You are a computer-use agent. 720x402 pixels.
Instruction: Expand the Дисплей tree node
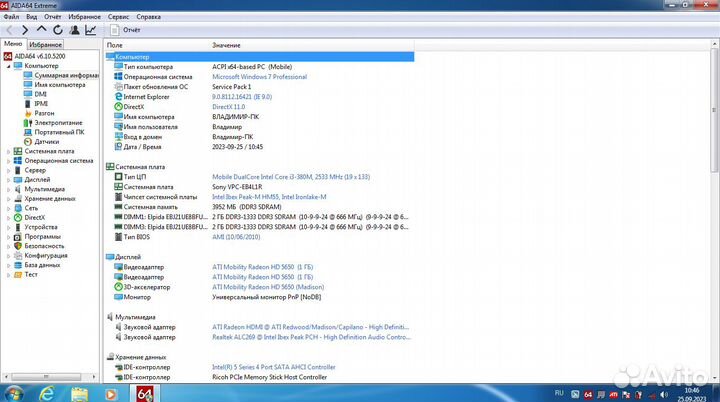[8, 180]
